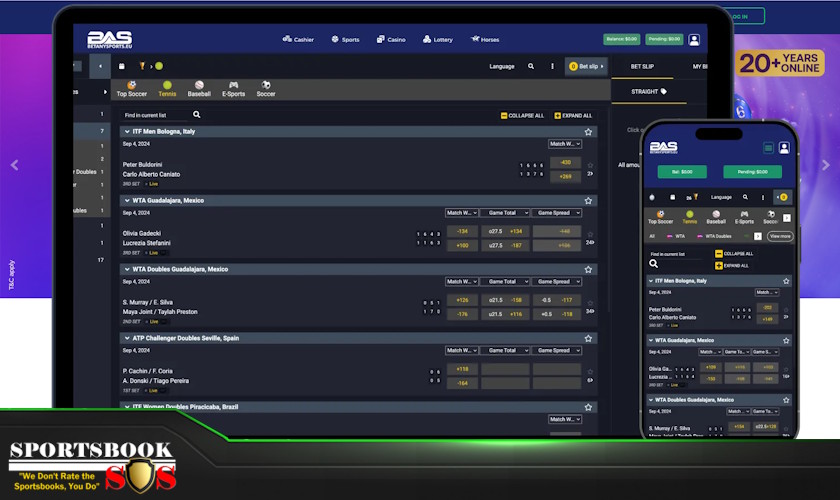This screenshot has height=500, width=840.
Task: Open the Lottery section in top navigation
Action: point(438,40)
